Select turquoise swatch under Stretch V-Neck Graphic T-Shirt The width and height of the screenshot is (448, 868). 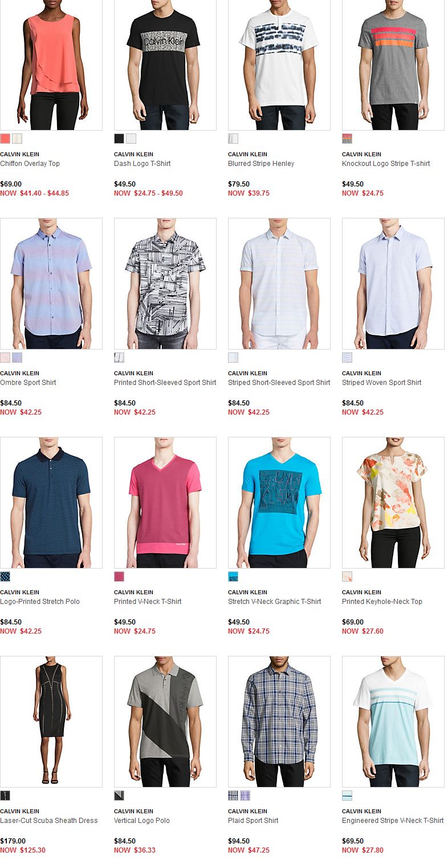(x=233, y=577)
